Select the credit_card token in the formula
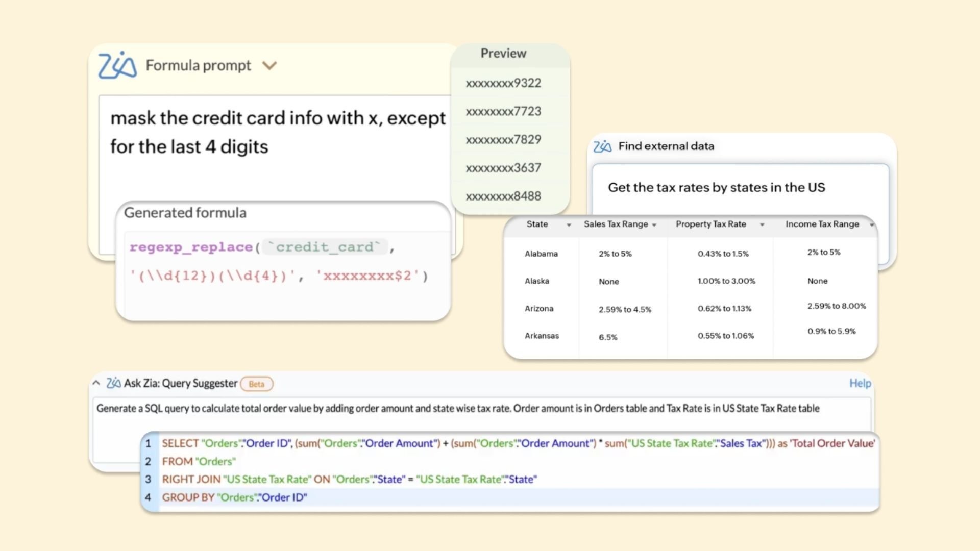The width and height of the screenshot is (980, 551). coord(325,247)
